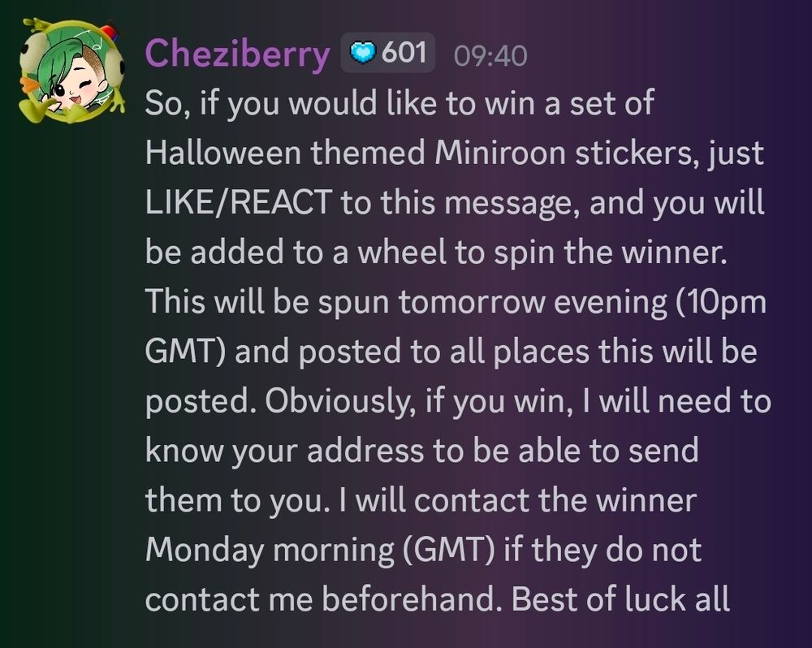Click the blue pixel heart icon
Screen dimensions: 812x648
[362, 53]
